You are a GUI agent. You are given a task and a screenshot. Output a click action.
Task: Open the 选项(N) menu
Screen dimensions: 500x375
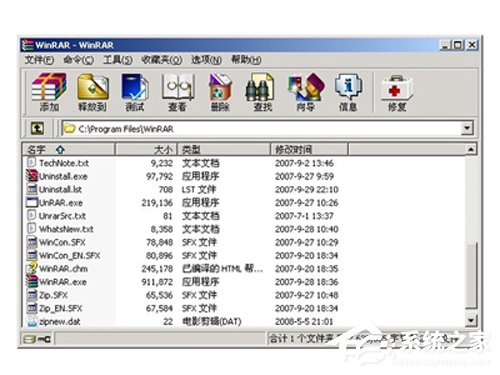click(206, 60)
